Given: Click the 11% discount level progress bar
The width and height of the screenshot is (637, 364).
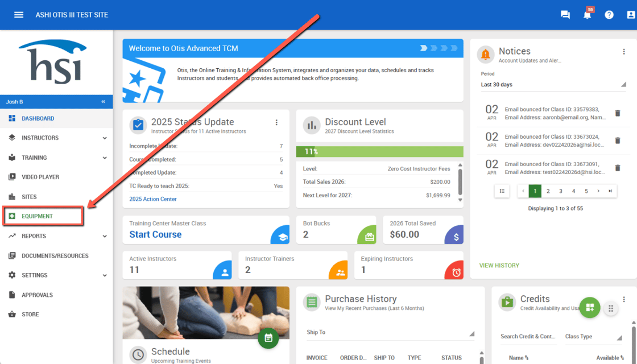Looking at the screenshot, I should [379, 152].
